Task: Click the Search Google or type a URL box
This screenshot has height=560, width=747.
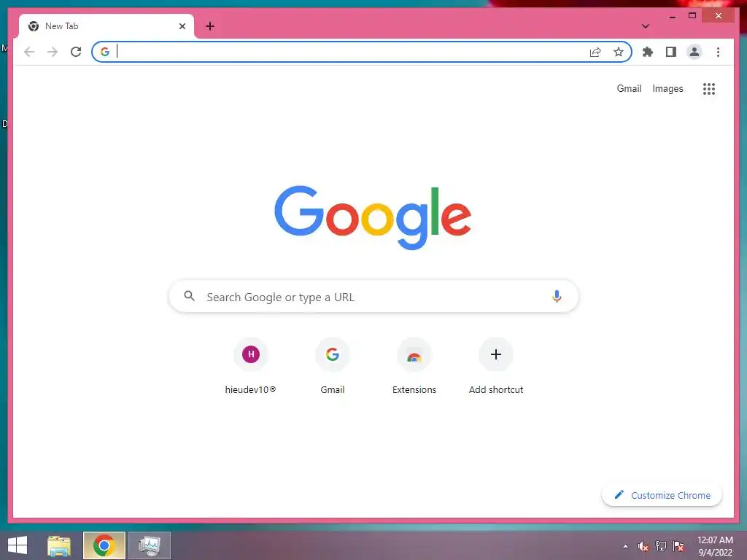Action: point(373,297)
